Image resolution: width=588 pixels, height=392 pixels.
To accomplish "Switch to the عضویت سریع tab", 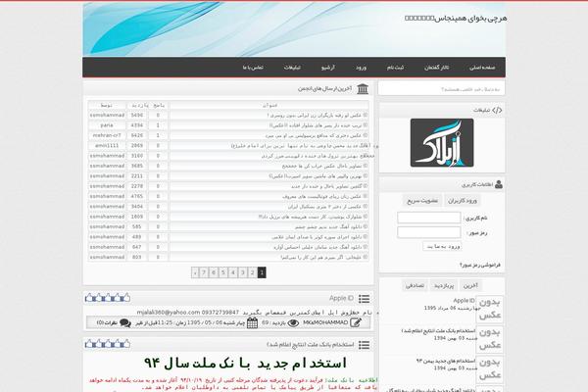I will (x=422, y=201).
